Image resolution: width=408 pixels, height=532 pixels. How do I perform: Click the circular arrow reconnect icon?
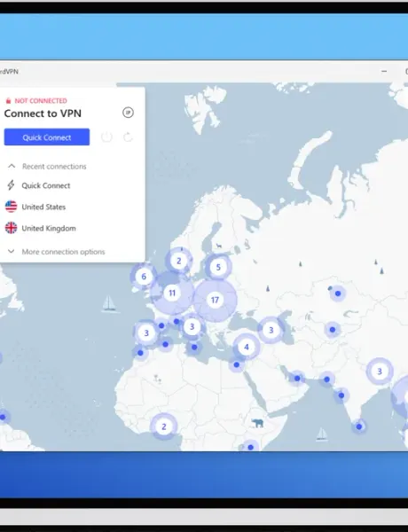coord(128,137)
